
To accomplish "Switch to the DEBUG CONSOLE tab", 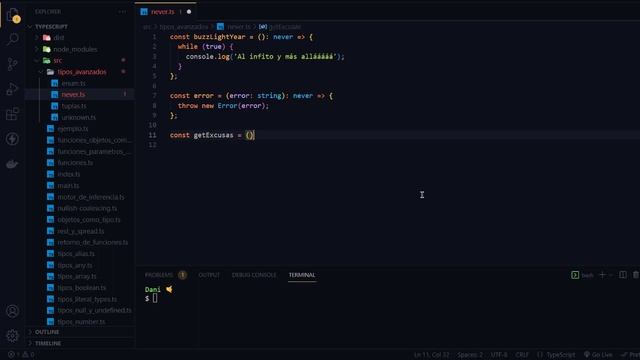I will [x=254, y=275].
